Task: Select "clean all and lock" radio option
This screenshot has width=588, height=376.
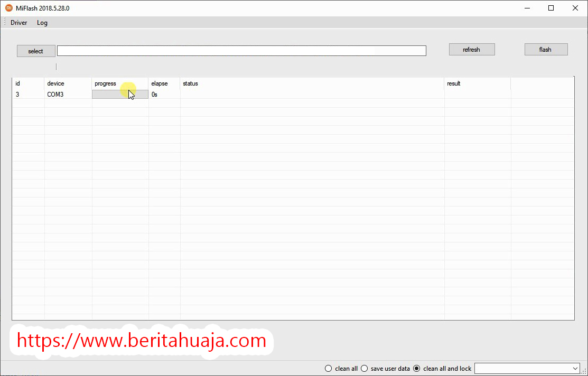Action: click(416, 369)
